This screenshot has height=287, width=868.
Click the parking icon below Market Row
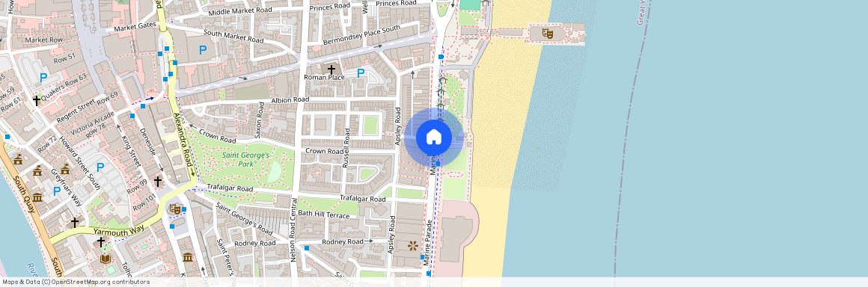coord(43,78)
